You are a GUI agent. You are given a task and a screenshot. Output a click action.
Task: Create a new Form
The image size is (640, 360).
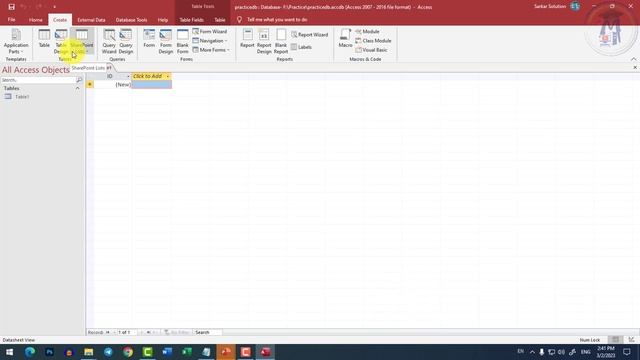click(149, 39)
